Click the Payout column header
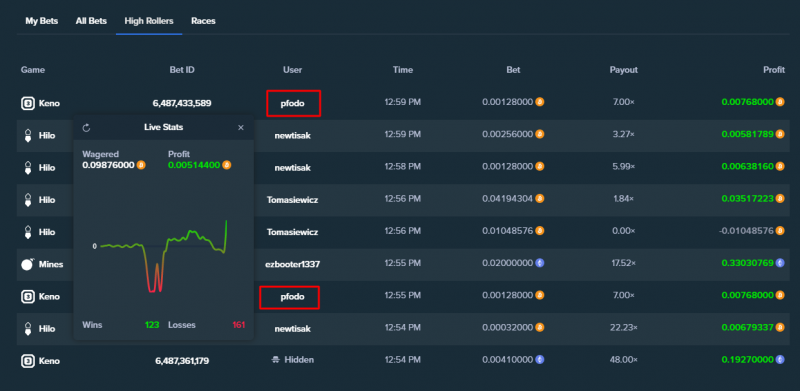800x391 pixels. coord(623,70)
